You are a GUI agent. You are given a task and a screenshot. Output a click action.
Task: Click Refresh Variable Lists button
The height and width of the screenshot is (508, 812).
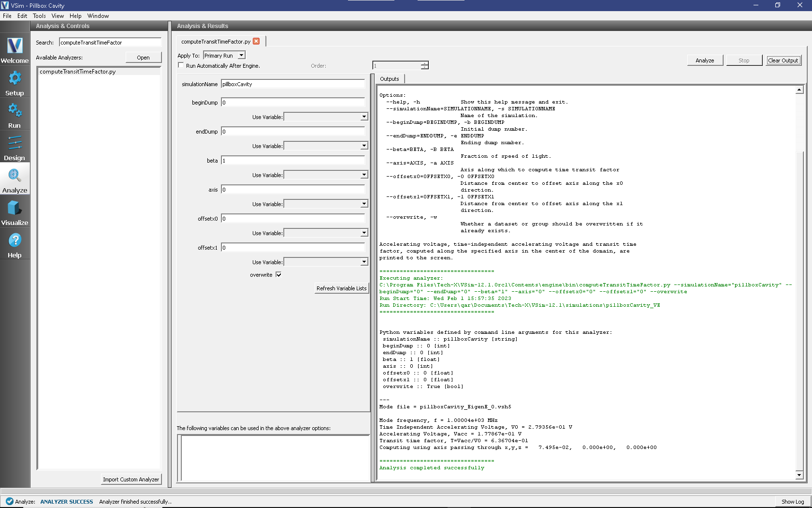341,288
